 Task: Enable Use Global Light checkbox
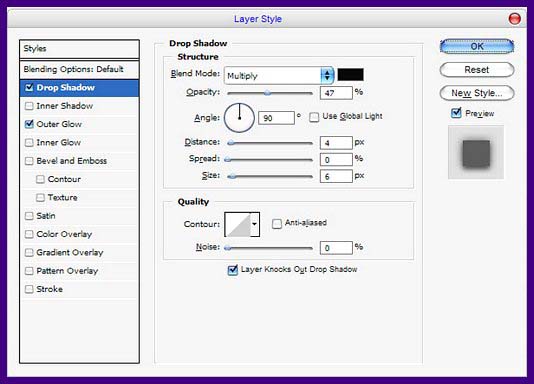point(314,117)
